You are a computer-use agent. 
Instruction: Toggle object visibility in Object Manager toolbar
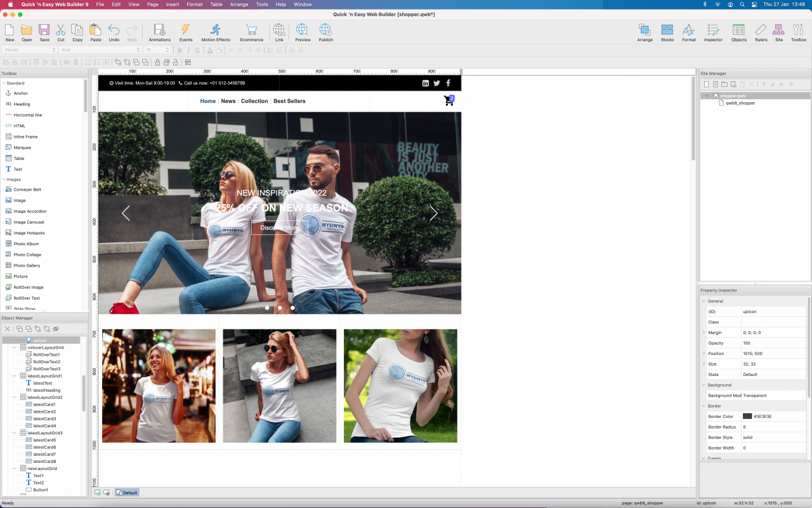(x=56, y=329)
